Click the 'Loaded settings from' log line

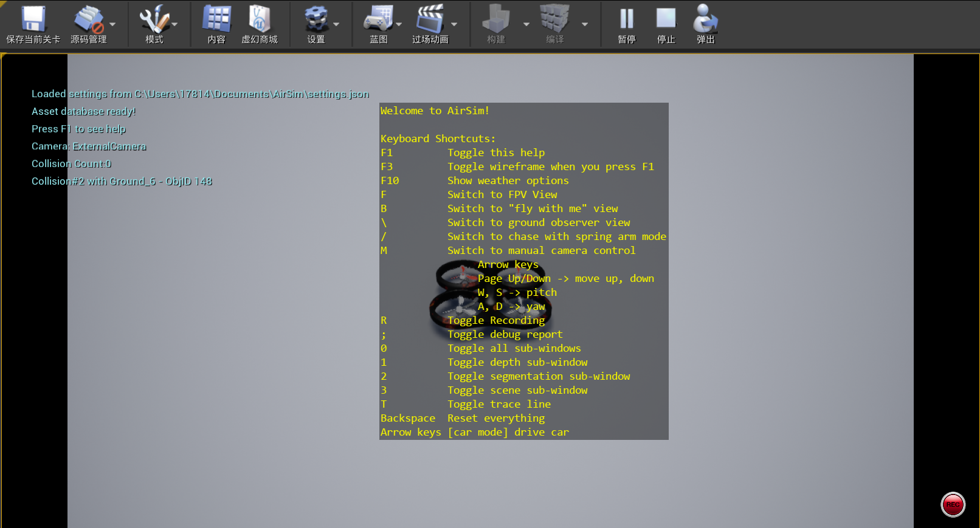200,94
